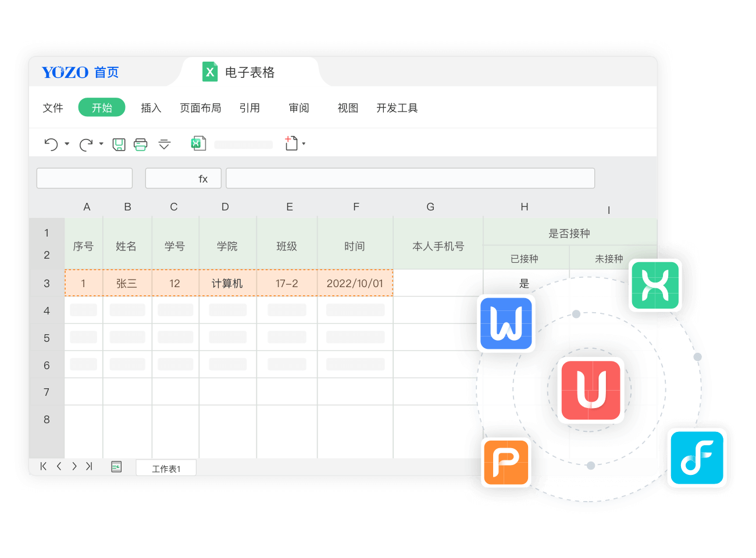
Task: Click the sheet list icon near bottom left
Action: click(116, 466)
